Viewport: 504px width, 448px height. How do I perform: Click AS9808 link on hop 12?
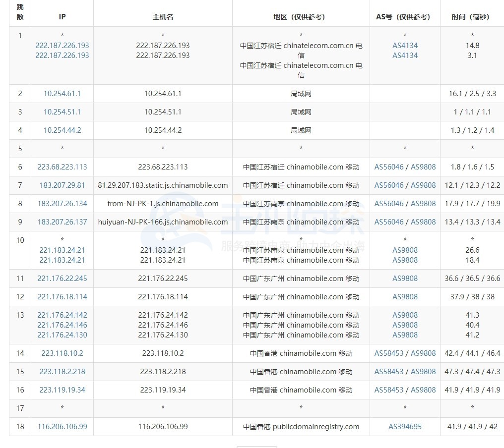[404, 296]
